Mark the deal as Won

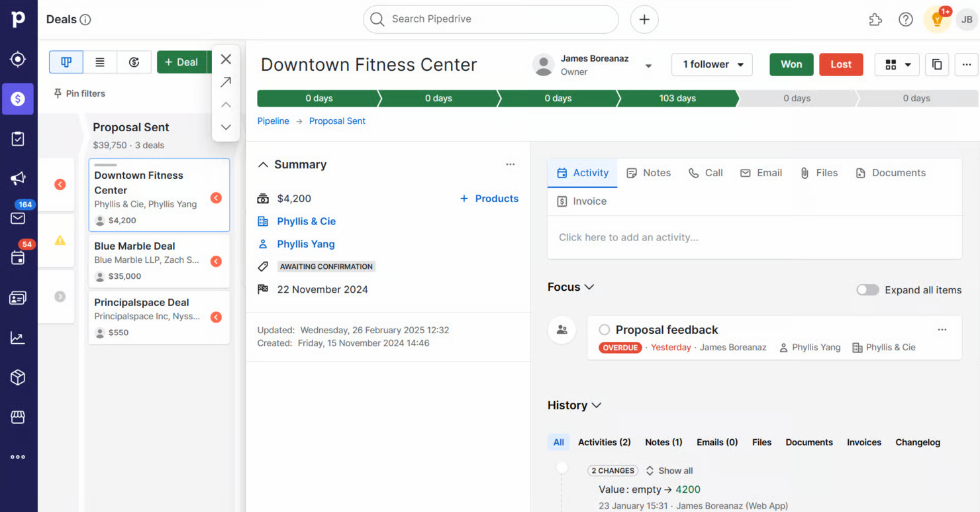click(791, 64)
